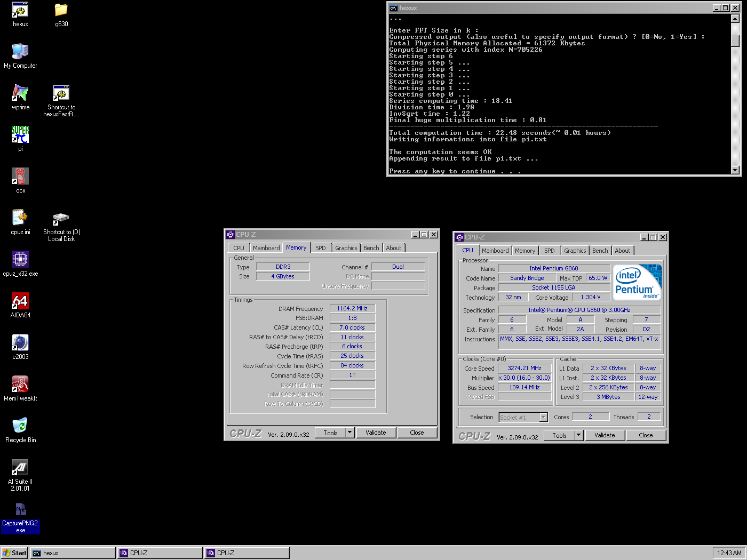
Task: Click the Bus Speed value 109.14 MHz
Action: click(525, 387)
